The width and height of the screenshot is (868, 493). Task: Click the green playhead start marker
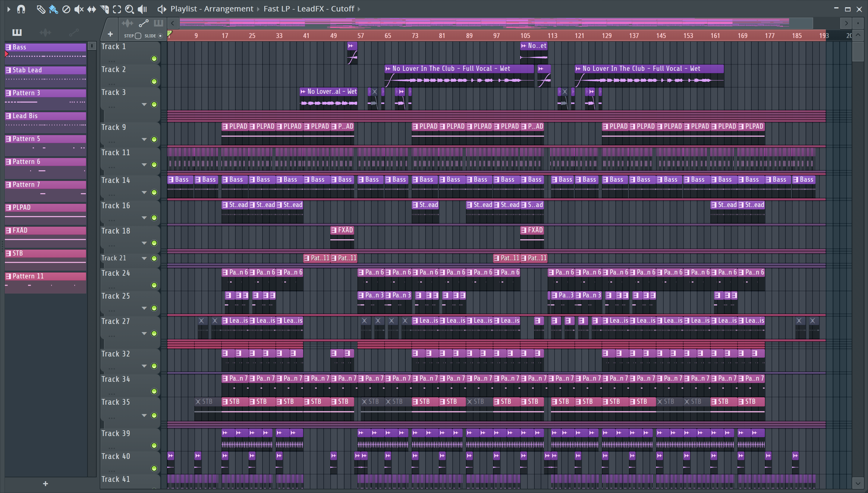pos(170,34)
